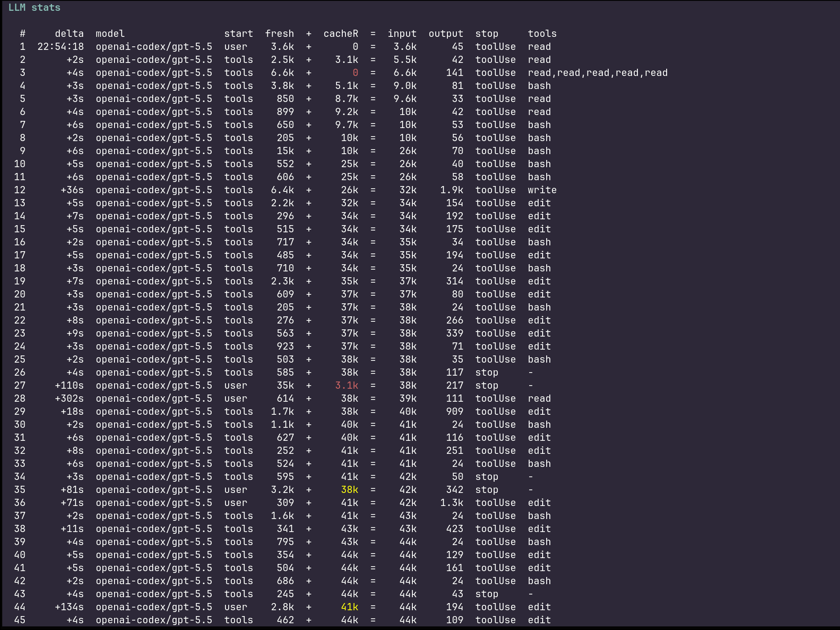Click the '+71s' delta in row 36
840x630 pixels.
72,503
